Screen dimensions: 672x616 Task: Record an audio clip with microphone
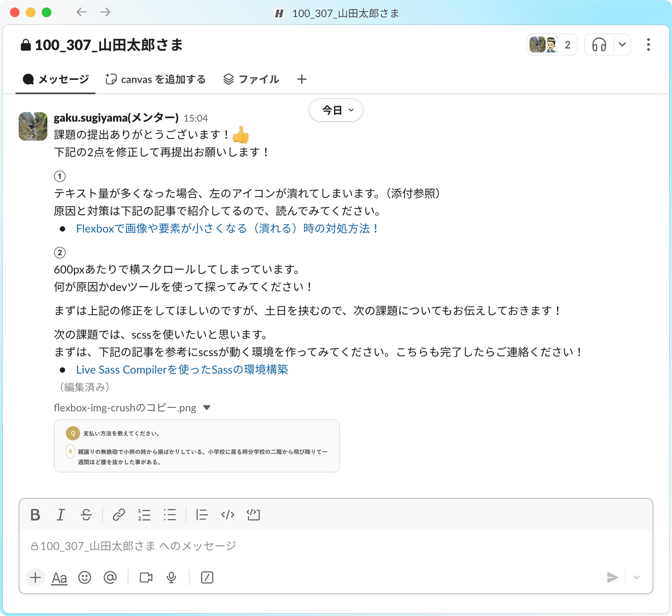pyautogui.click(x=171, y=577)
